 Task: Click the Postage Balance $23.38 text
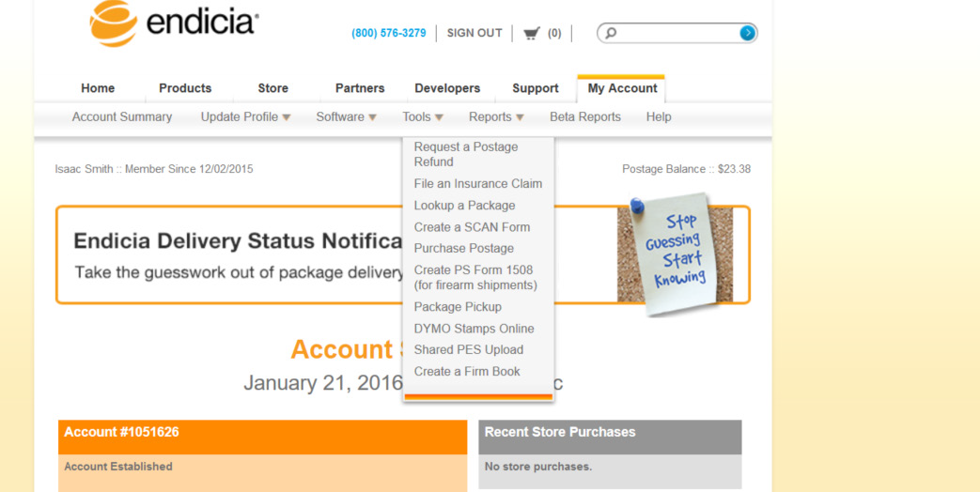[x=686, y=169]
